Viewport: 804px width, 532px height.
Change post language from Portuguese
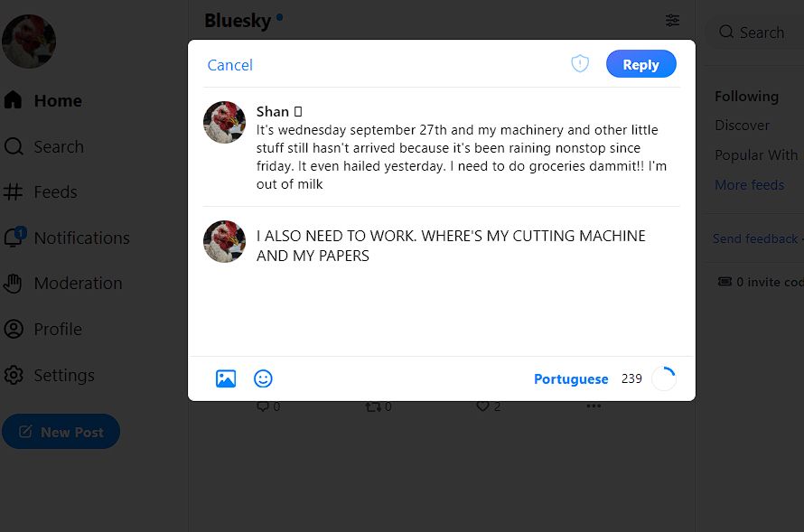[571, 378]
